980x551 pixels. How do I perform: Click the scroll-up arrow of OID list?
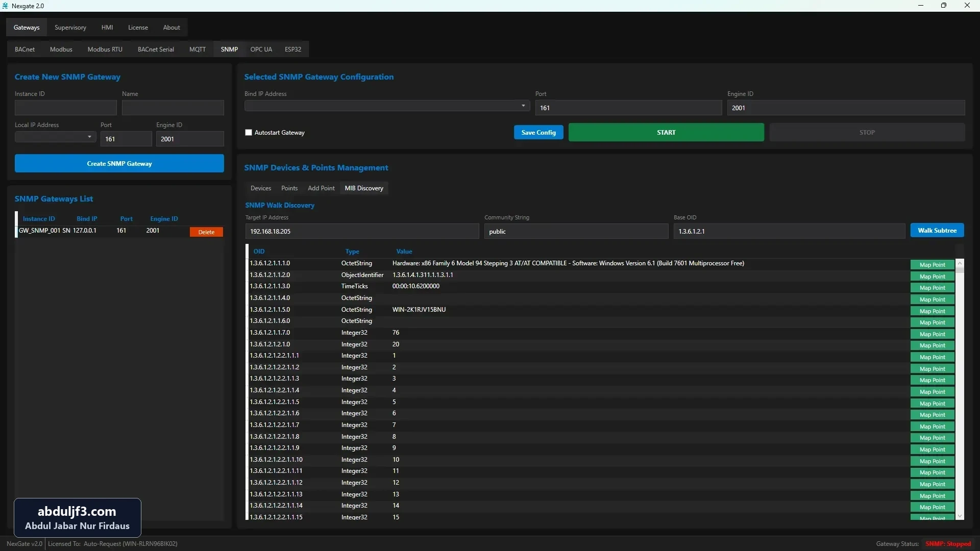[x=960, y=264]
